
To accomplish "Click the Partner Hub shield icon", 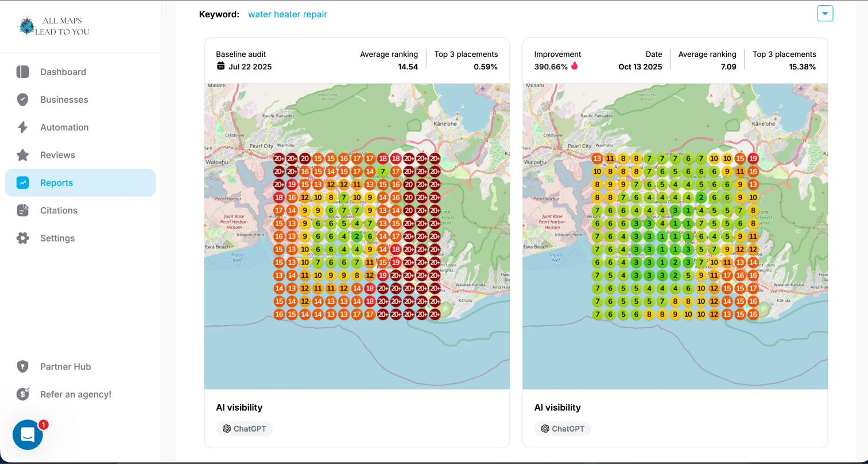I will pos(23,367).
